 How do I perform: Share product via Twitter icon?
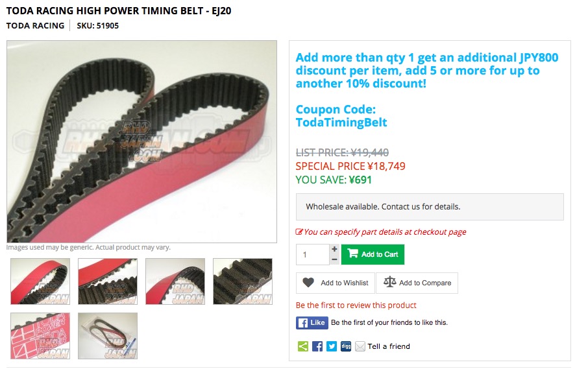(331, 346)
